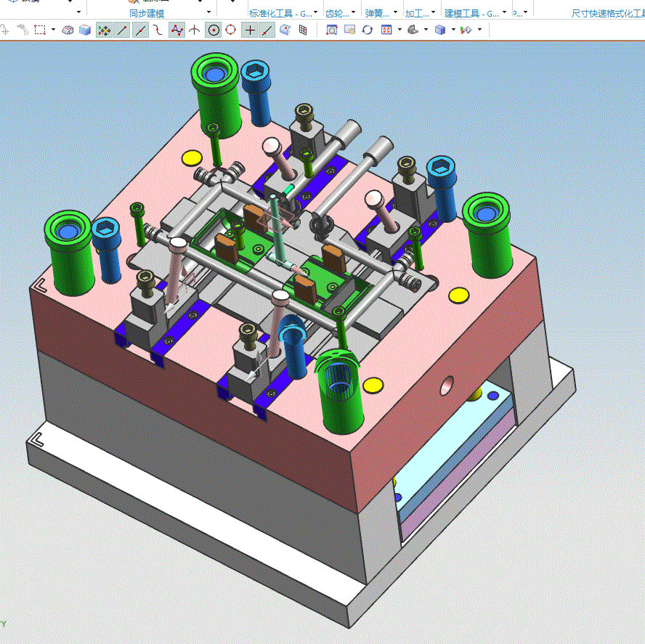Image resolution: width=645 pixels, height=644 pixels.
Task: Open the rectangle selection mode dropdown arrow
Action: point(53,30)
